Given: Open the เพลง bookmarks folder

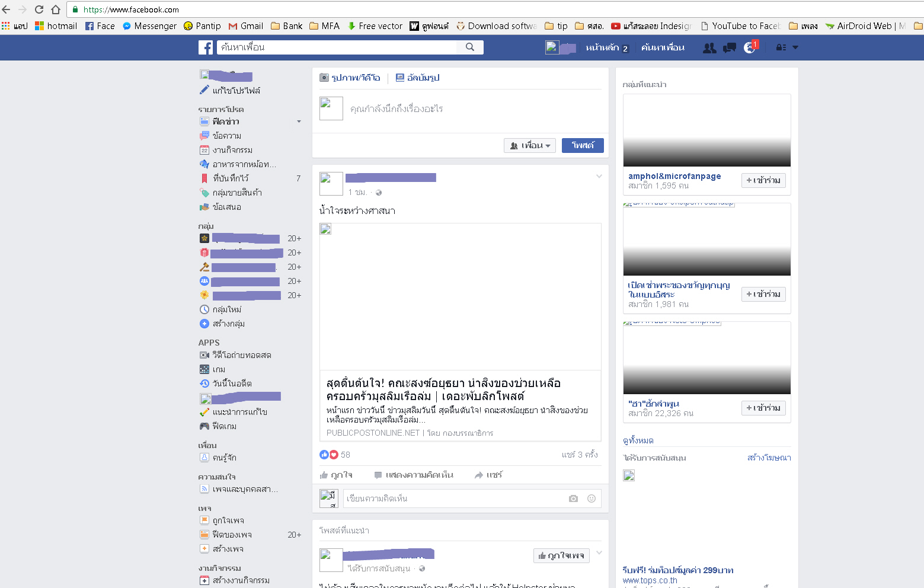Looking at the screenshot, I should (803, 26).
